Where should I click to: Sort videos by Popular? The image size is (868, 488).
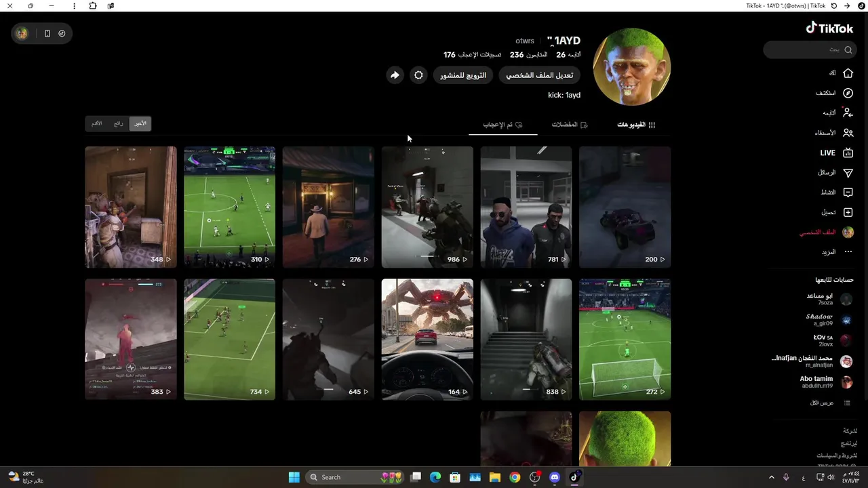coord(119,123)
